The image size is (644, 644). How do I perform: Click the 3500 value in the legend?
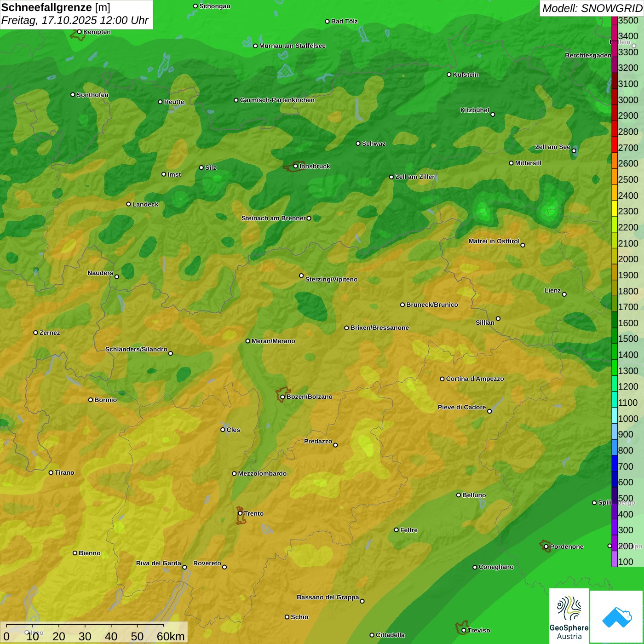tap(628, 20)
